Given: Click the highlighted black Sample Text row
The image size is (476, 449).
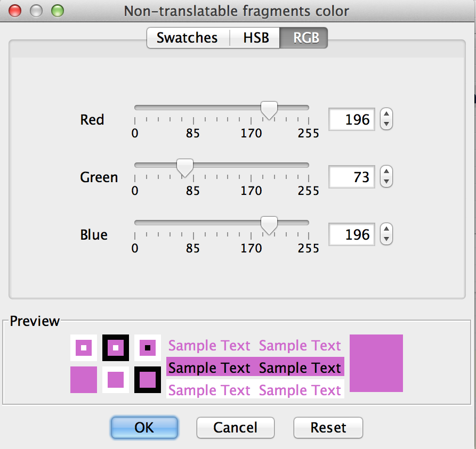Looking at the screenshot, I should tap(255, 368).
